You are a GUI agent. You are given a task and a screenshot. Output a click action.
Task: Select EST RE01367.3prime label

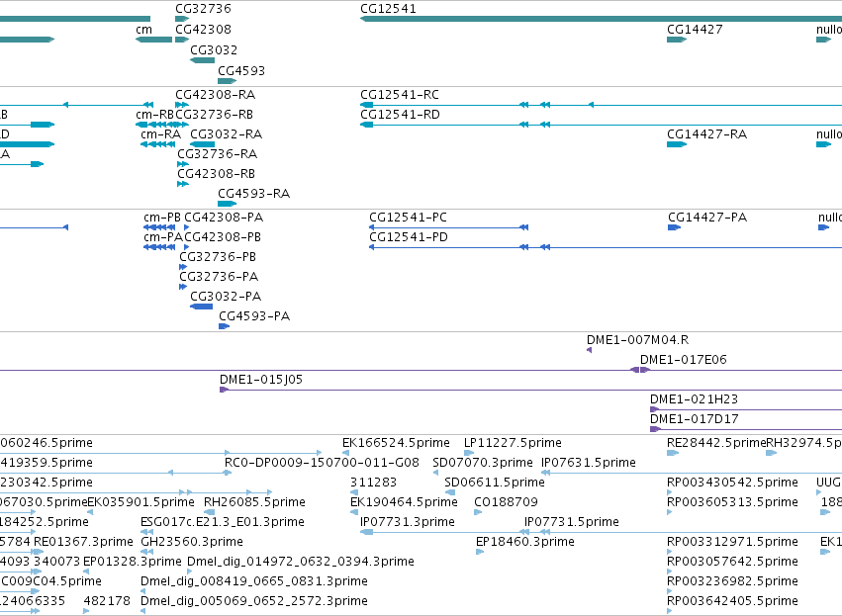coord(83,542)
